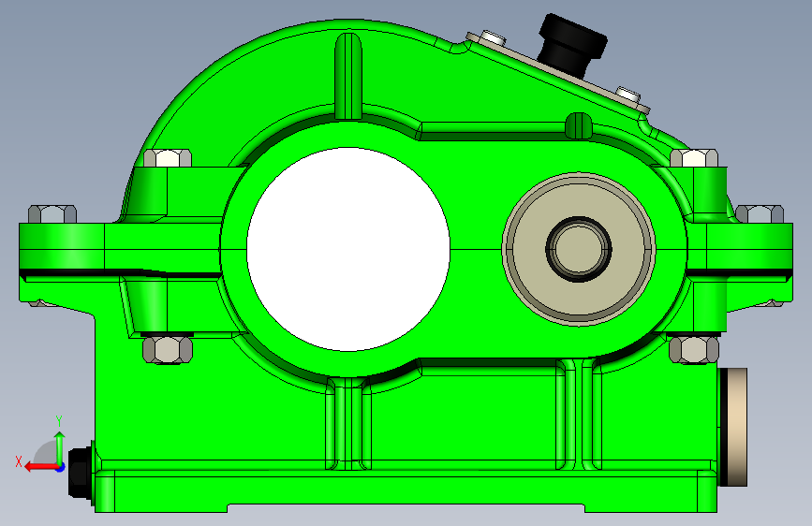The image size is (812, 526).
Task: Pick the screw on inspection cover's upper end
Action: click(493, 37)
